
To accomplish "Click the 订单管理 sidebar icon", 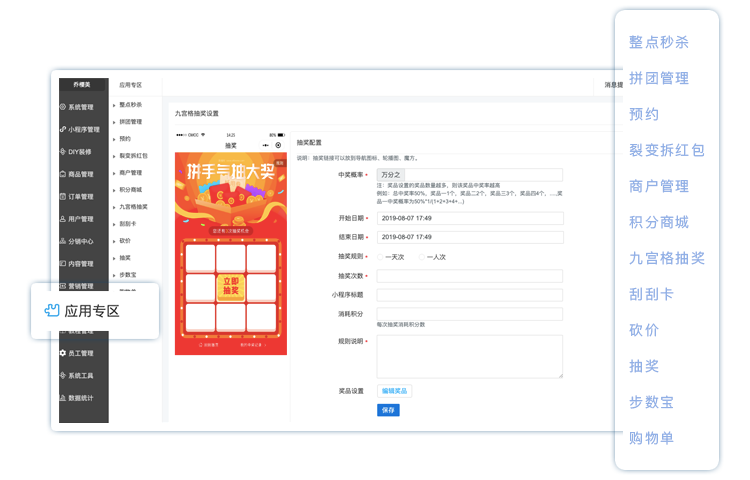I will (63, 196).
